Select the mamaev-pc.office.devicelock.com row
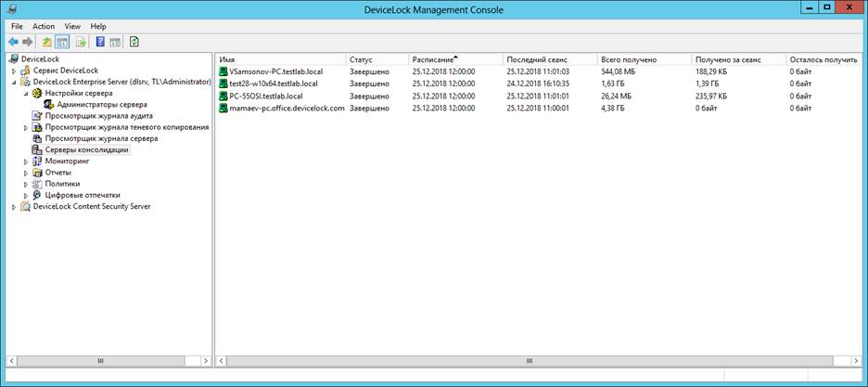868x387 pixels. pos(539,108)
